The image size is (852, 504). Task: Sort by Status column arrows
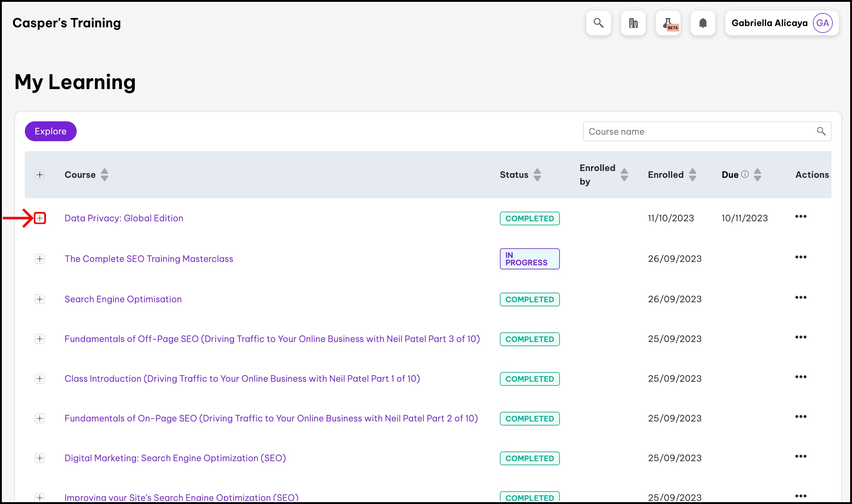point(537,174)
